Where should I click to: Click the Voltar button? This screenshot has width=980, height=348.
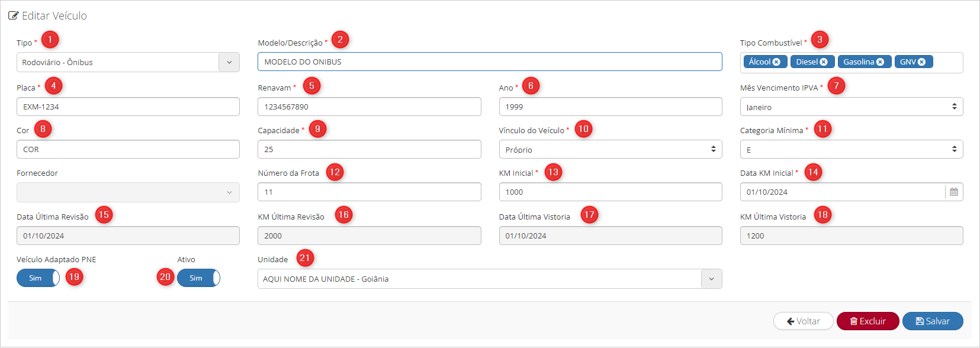point(804,321)
